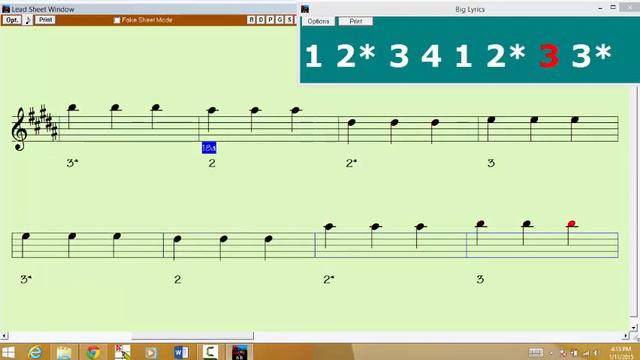
Task: Open the Camtasia taskbar icon
Action: (210, 352)
